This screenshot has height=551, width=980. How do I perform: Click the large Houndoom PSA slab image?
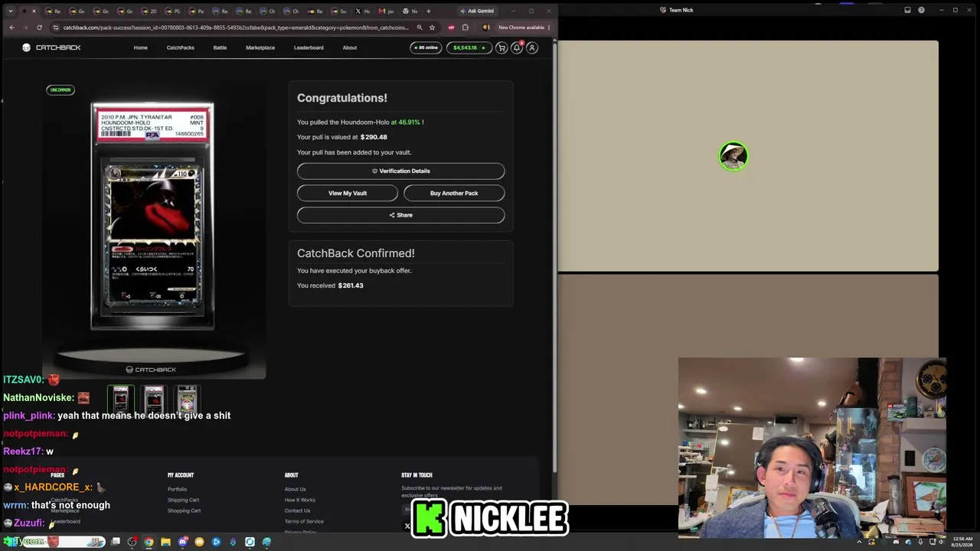(152, 215)
